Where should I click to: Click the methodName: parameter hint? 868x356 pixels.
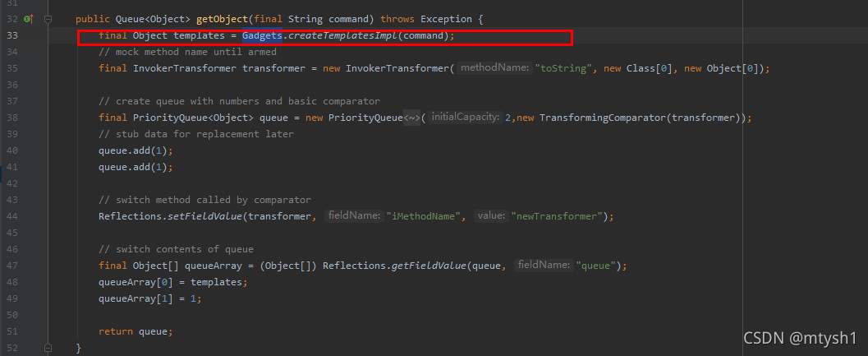[494, 68]
